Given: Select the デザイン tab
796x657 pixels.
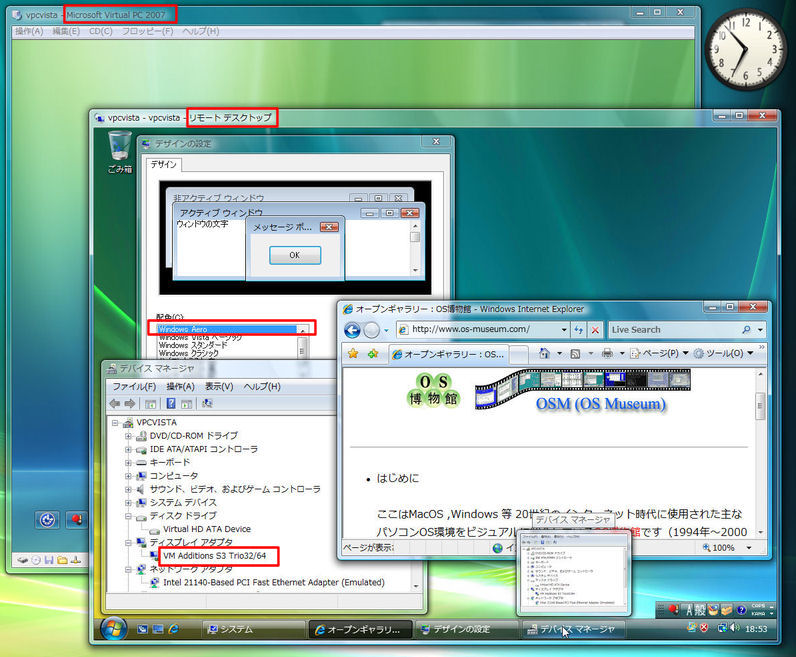Looking at the screenshot, I should click(x=163, y=165).
